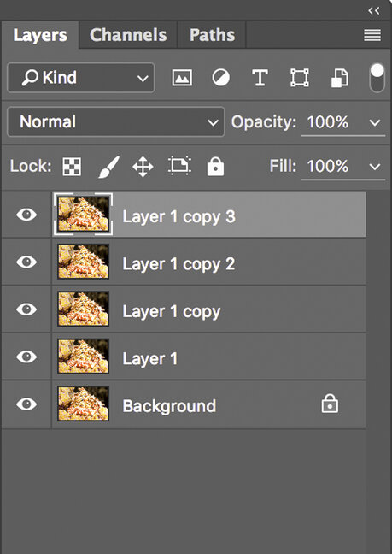Filter for smart objects icon
Screen dimensions: 392x554
[339, 78]
